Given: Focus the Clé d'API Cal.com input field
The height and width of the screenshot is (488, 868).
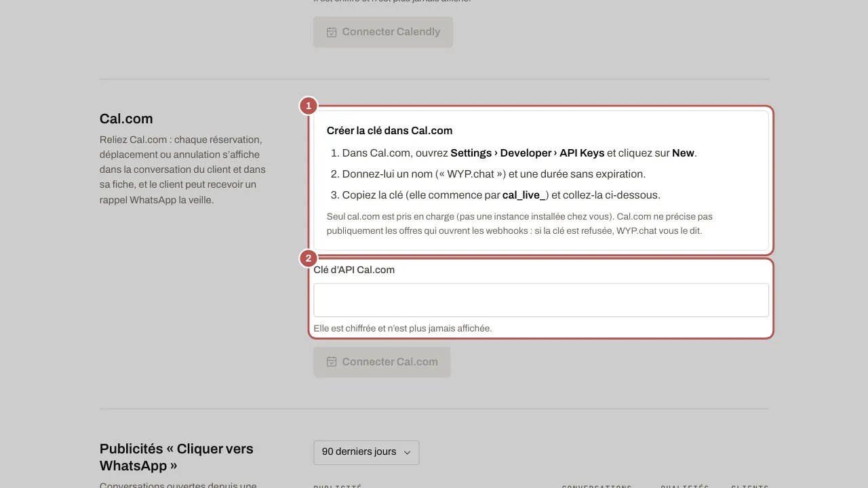Looking at the screenshot, I should pos(541,300).
